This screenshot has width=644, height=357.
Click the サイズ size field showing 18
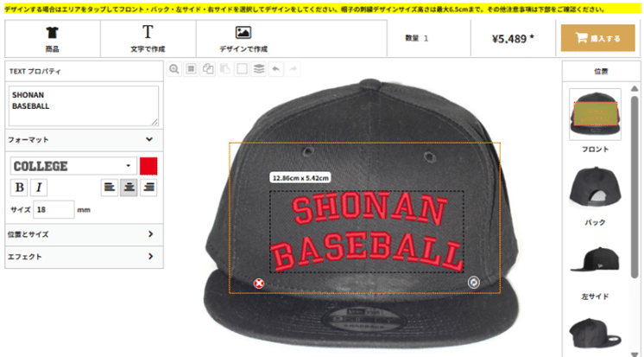54,210
